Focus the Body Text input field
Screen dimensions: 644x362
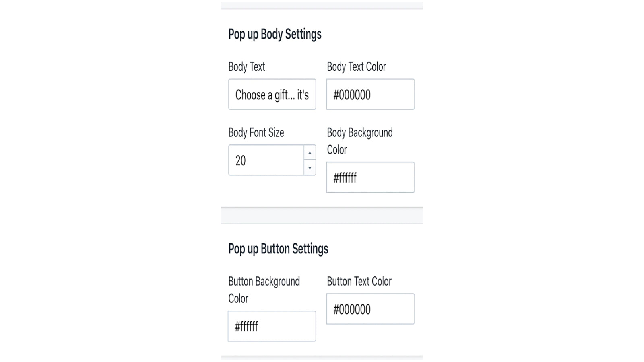pyautogui.click(x=272, y=94)
